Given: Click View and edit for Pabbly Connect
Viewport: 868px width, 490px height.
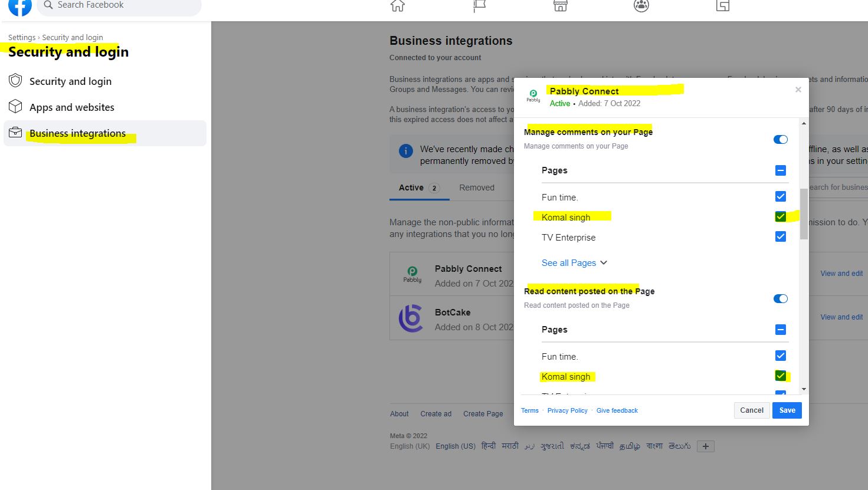Looking at the screenshot, I should click(x=841, y=274).
